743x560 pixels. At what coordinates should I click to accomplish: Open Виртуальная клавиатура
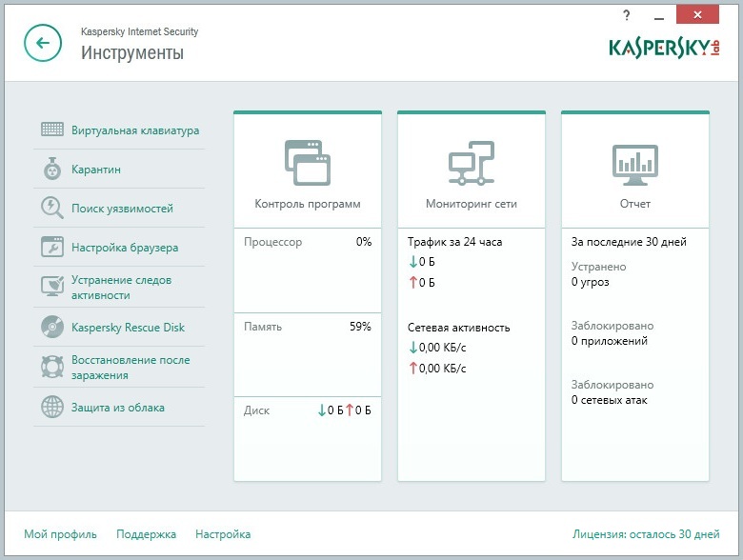(135, 130)
